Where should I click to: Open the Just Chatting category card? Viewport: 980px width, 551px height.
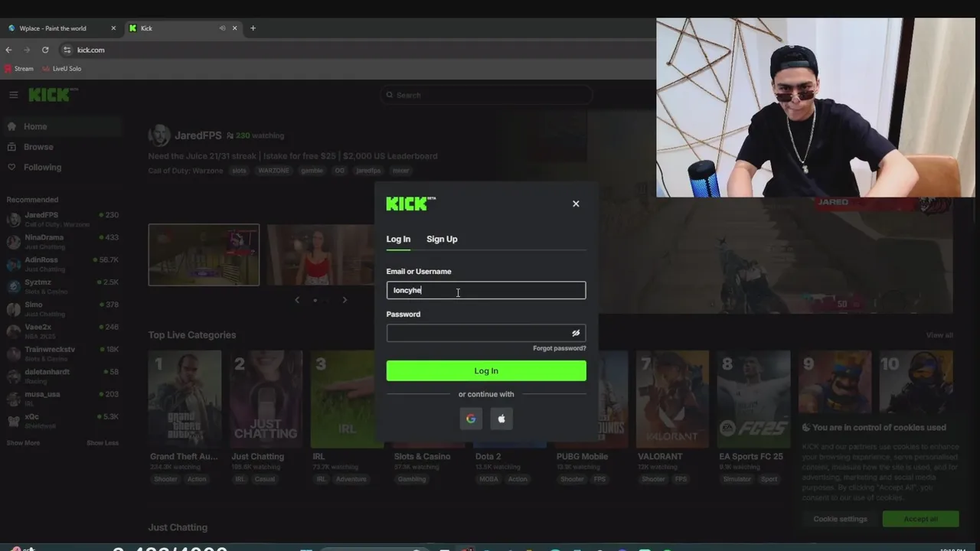click(266, 399)
